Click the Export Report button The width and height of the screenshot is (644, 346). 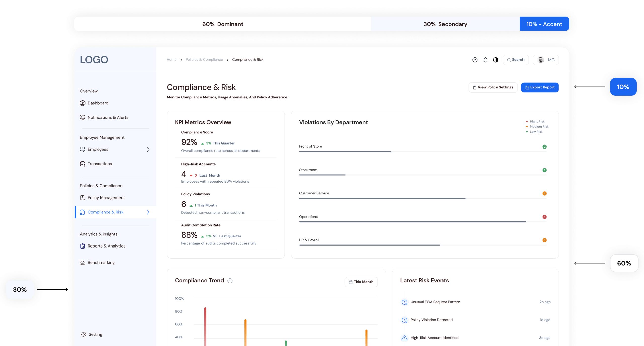(x=540, y=87)
